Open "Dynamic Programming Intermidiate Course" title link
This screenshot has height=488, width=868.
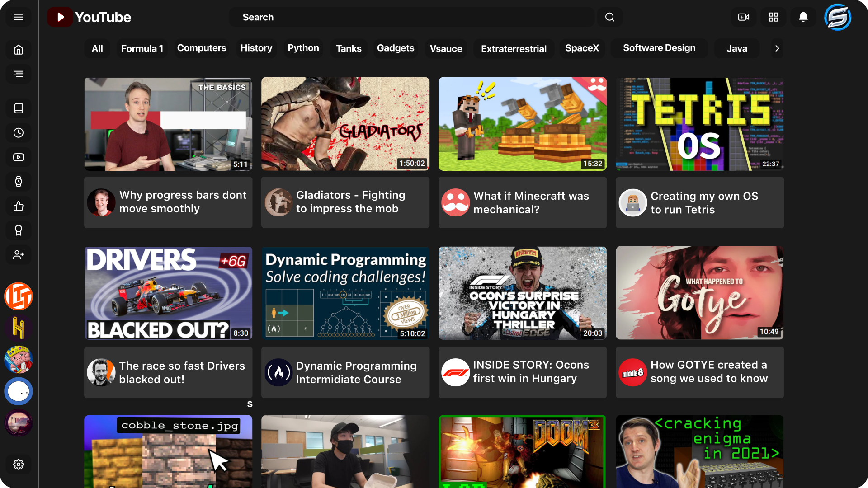point(356,373)
